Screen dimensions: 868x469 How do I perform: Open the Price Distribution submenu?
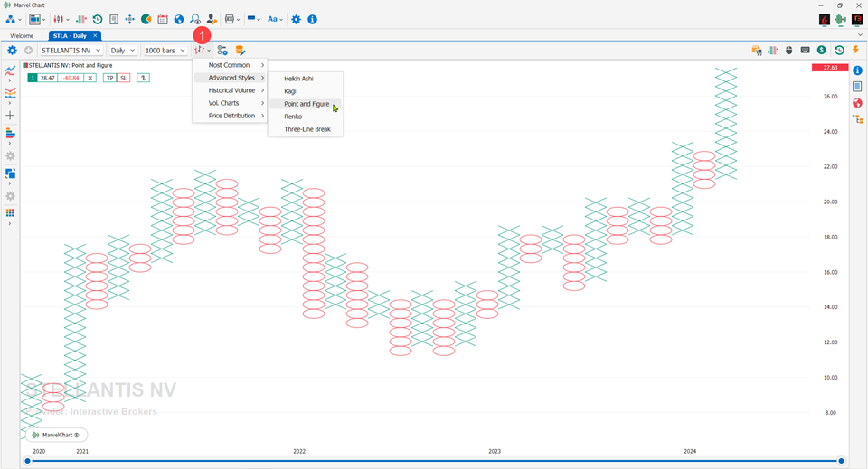coord(230,117)
